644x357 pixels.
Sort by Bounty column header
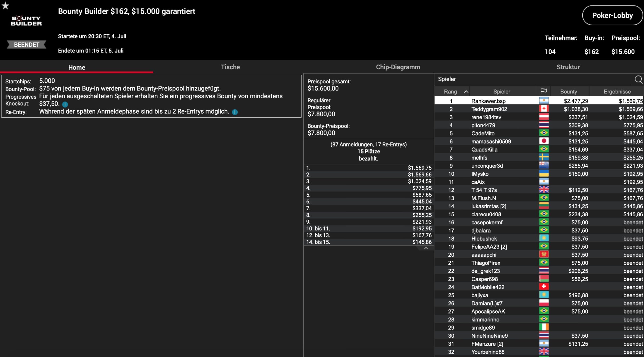pyautogui.click(x=568, y=92)
